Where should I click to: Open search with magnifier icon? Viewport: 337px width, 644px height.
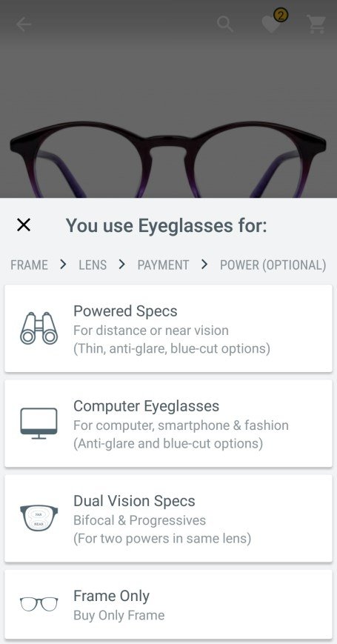pyautogui.click(x=225, y=24)
